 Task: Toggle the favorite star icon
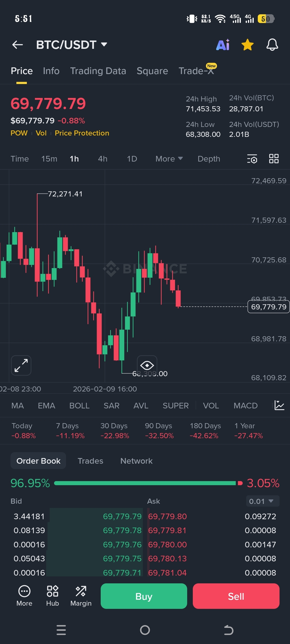pyautogui.click(x=248, y=45)
